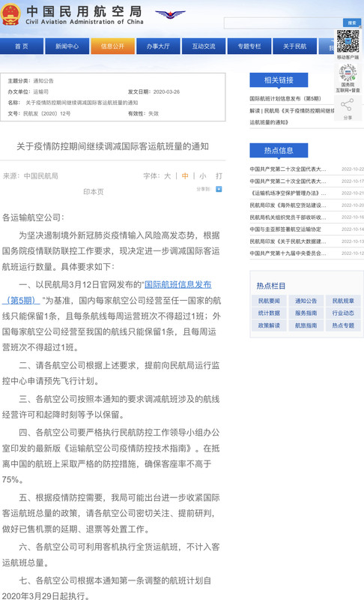Click the article title 关于疫情防控期间继续调减国际客运航班量的通知

pos(112,146)
